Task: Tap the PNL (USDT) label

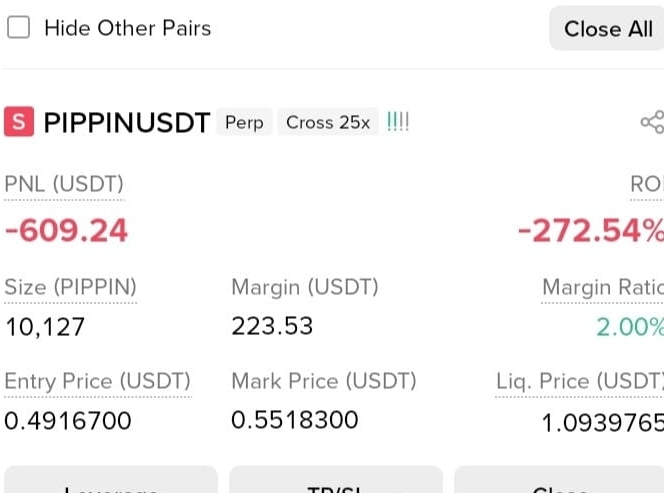Action: click(x=64, y=184)
